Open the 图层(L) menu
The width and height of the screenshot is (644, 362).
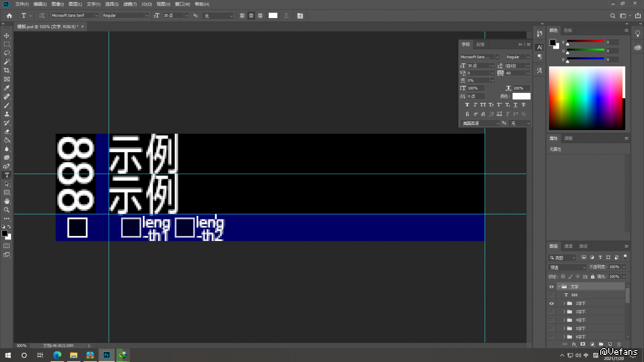[75, 4]
